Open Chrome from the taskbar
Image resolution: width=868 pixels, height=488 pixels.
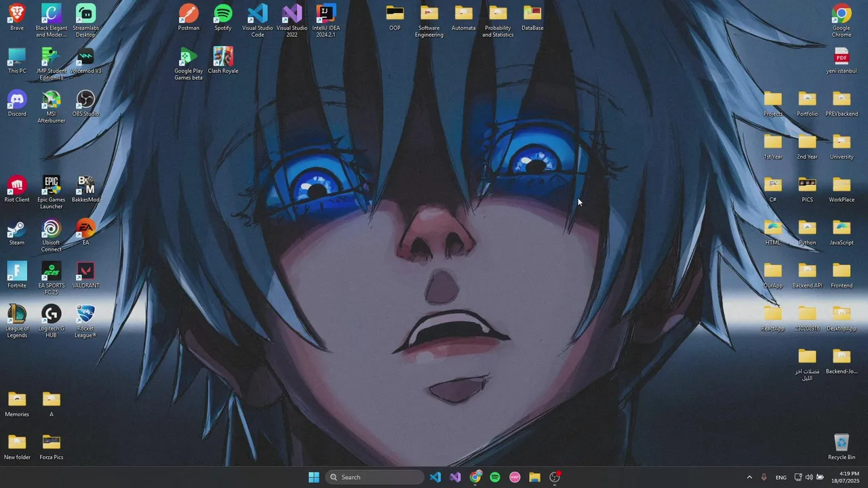click(475, 477)
